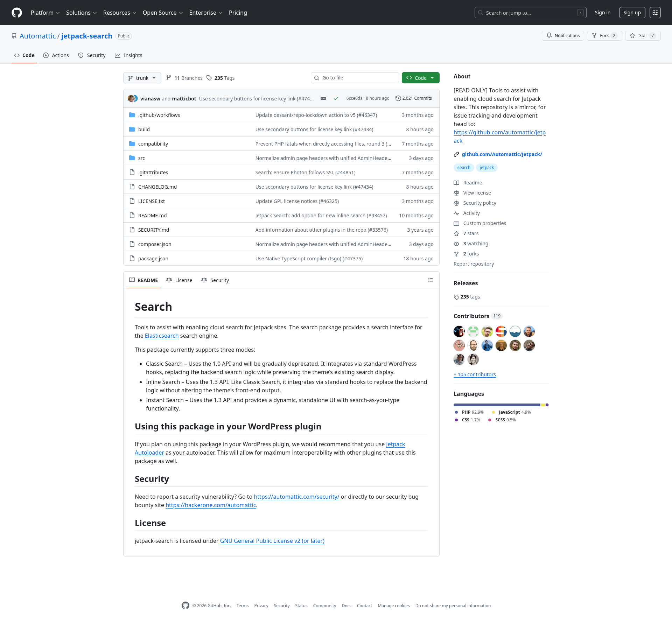
Task: Open the README.md file
Action: click(153, 215)
